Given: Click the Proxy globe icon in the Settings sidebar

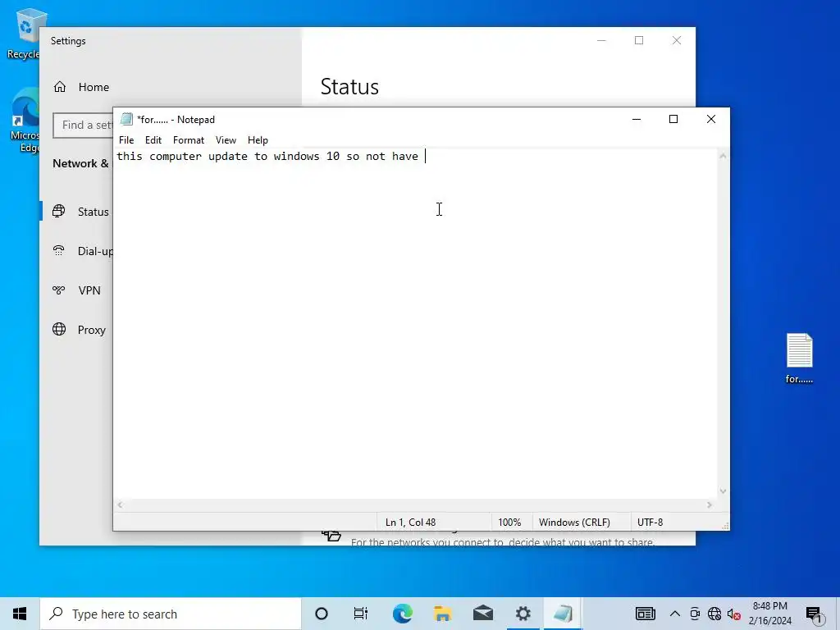Looking at the screenshot, I should pos(59,329).
